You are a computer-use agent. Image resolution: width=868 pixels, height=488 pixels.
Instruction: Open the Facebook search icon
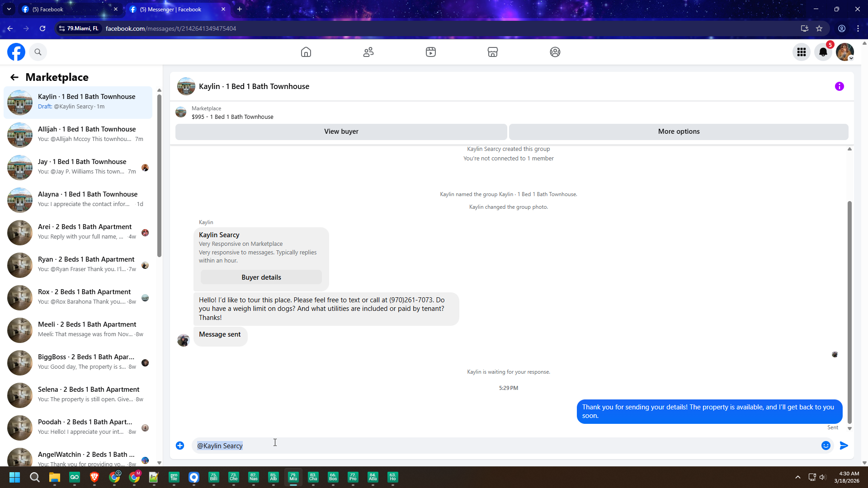pyautogui.click(x=38, y=52)
